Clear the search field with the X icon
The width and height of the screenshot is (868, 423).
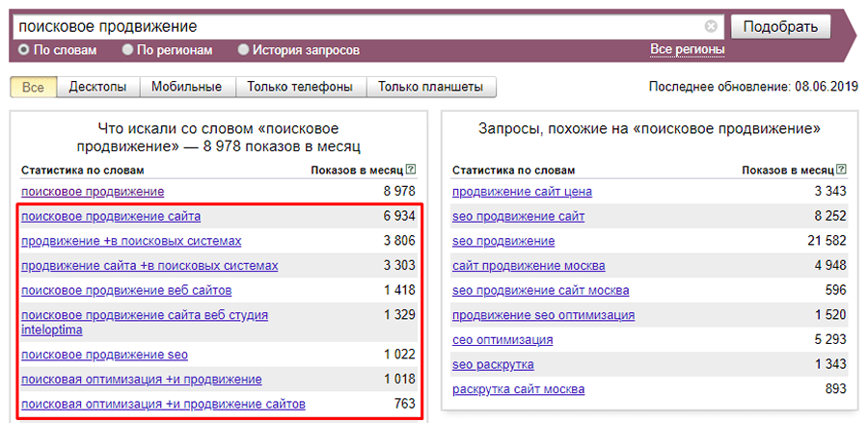click(x=712, y=26)
